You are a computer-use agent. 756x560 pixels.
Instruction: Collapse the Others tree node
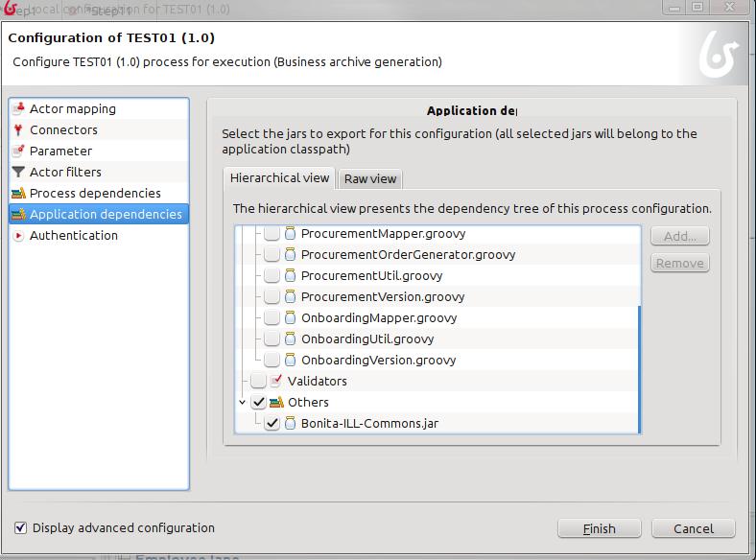pyautogui.click(x=242, y=402)
